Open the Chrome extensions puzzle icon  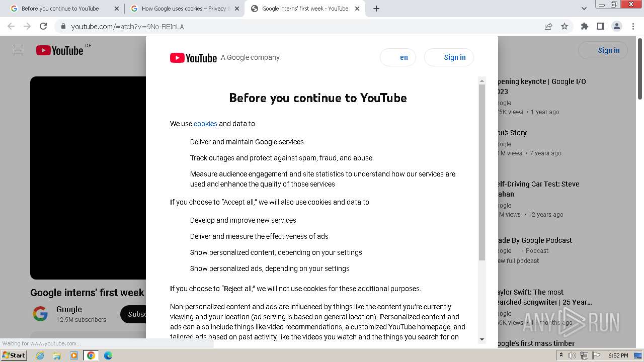pos(585,26)
